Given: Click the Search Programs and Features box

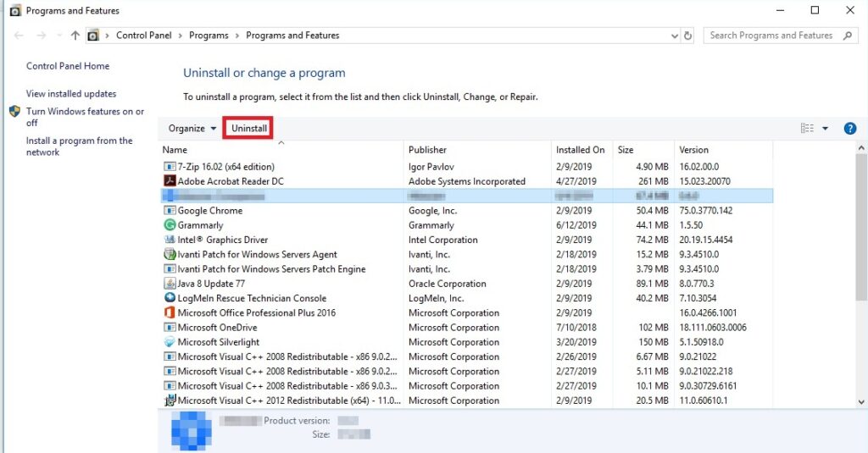Looking at the screenshot, I should [x=770, y=36].
